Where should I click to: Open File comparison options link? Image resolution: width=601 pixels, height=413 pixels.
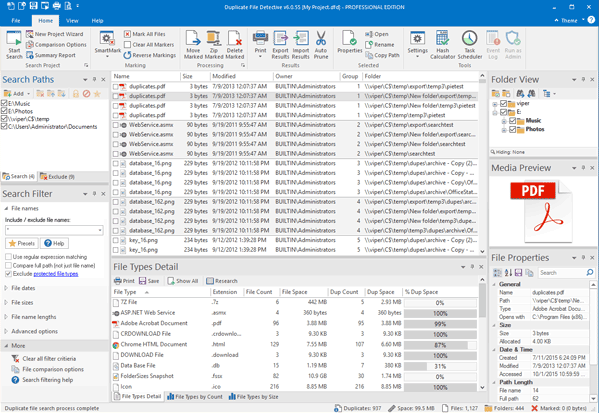(x=53, y=369)
